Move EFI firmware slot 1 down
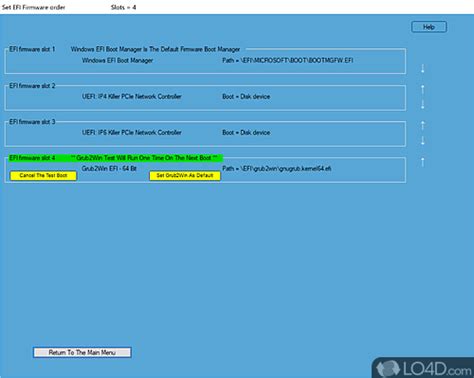The width and height of the screenshot is (474, 378). 423,69
